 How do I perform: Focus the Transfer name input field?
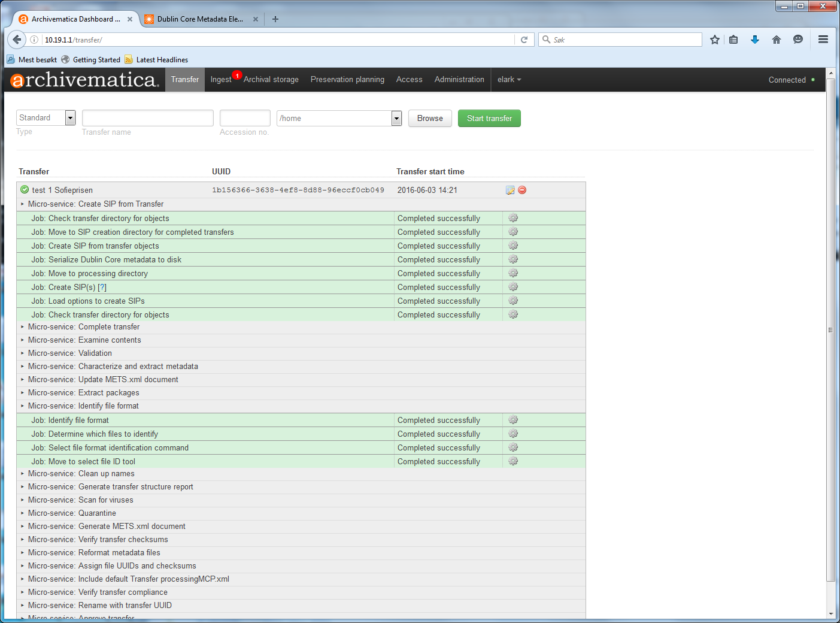[x=148, y=117]
